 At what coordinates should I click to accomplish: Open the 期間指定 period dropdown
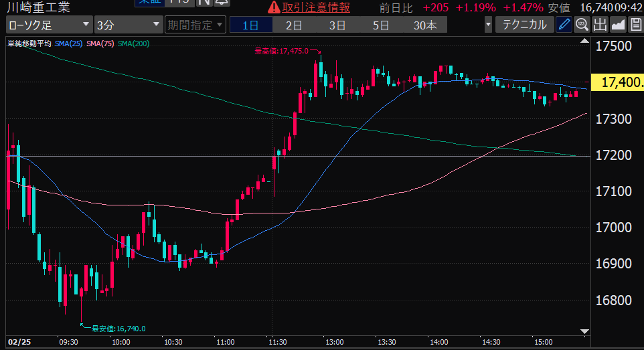click(x=194, y=25)
